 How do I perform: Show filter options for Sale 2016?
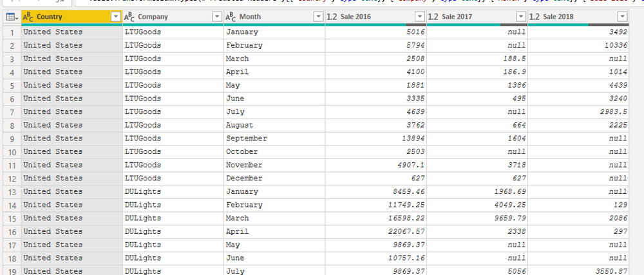coord(419,16)
